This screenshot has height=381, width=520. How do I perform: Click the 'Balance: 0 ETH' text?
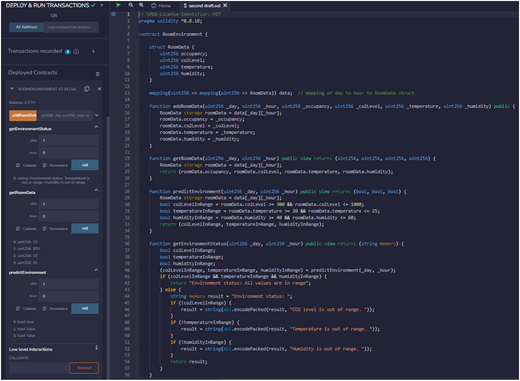click(x=22, y=102)
